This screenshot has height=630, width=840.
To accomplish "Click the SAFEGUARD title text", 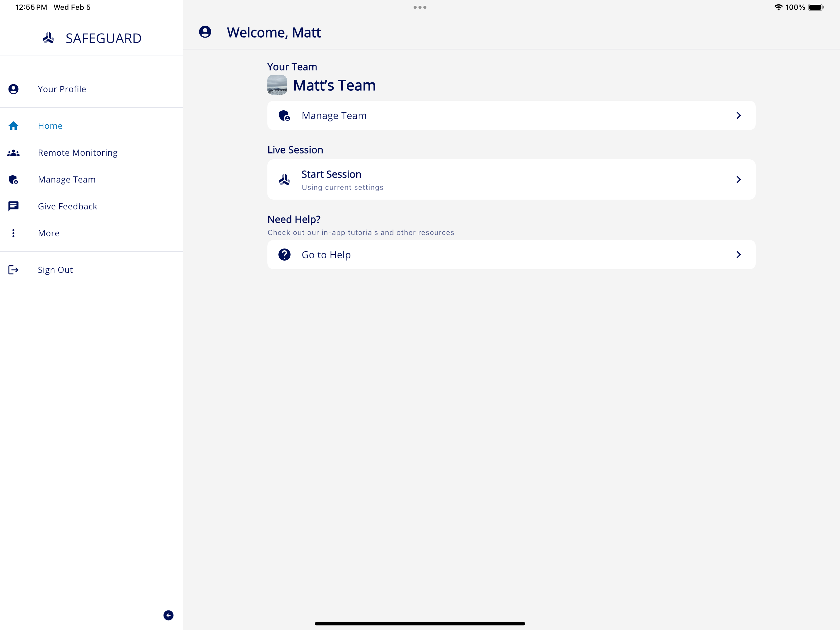I will click(103, 38).
